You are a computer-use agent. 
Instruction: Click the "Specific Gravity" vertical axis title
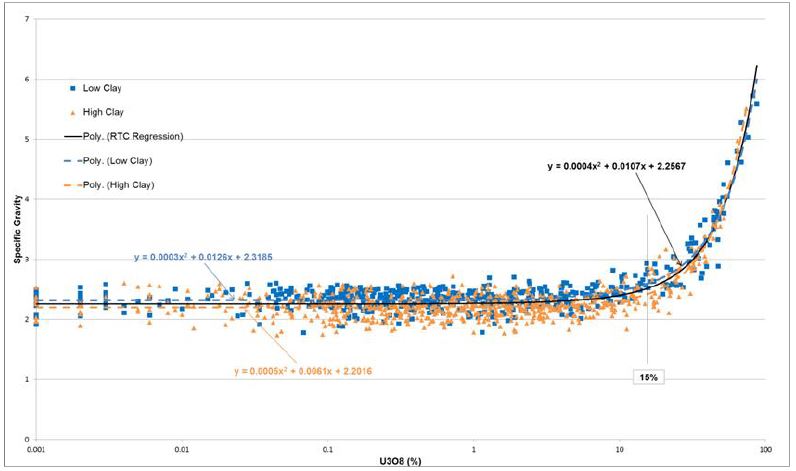(x=15, y=230)
